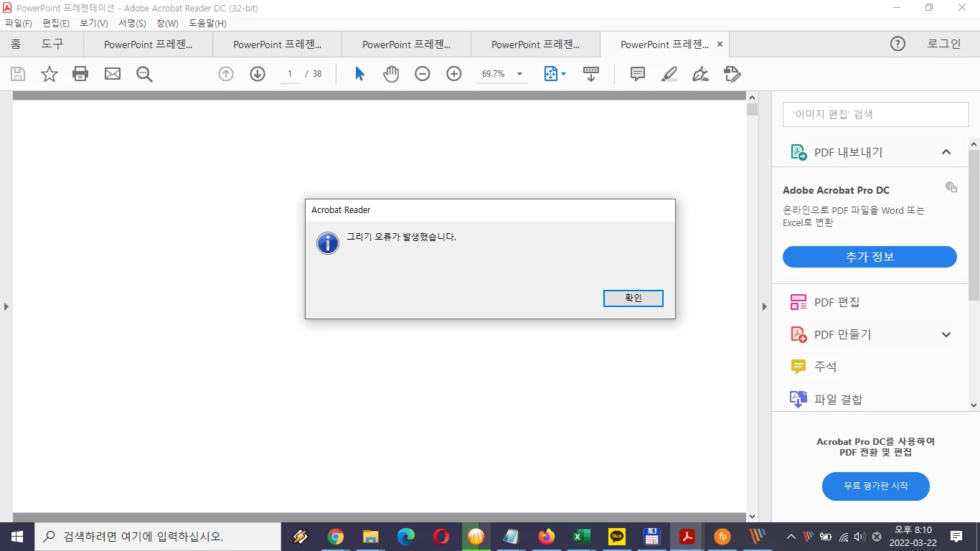Image resolution: width=980 pixels, height=551 pixels.
Task: Expand the left navigation pane arrow
Action: [6, 306]
